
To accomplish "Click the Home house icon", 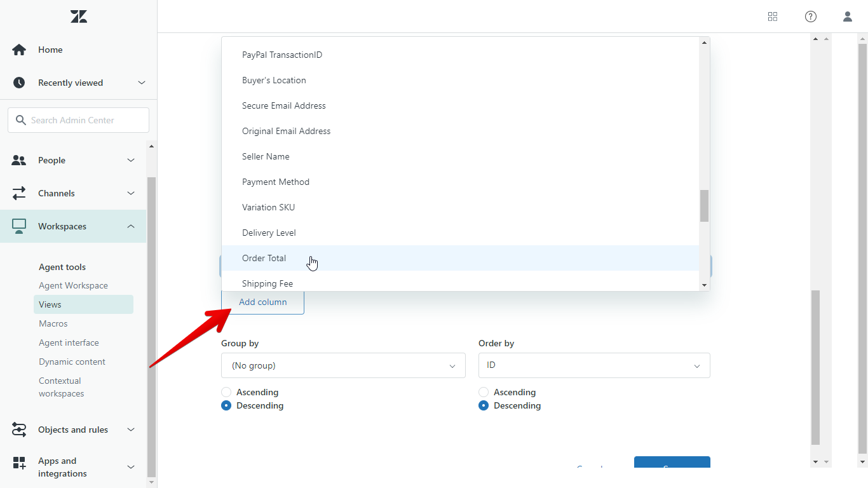I will pos(19,50).
